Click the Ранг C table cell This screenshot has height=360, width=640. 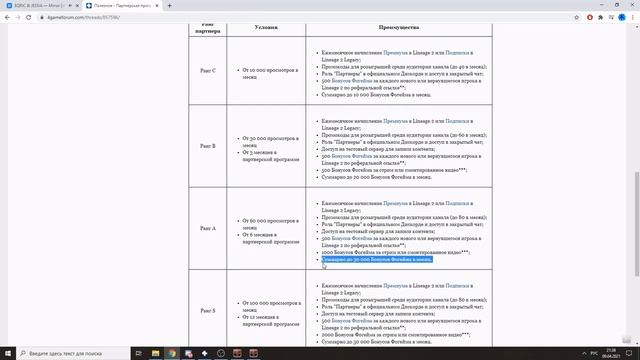(x=208, y=71)
